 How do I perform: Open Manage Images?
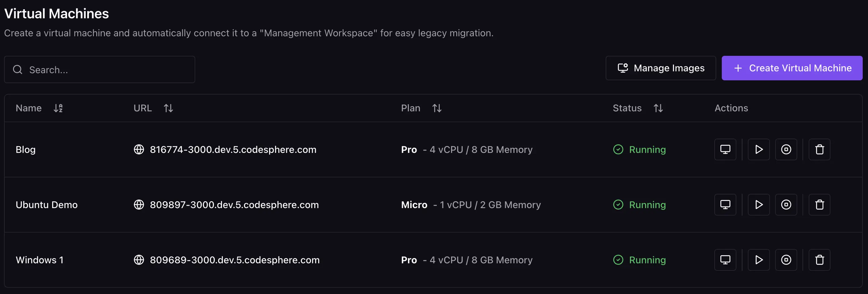coord(660,68)
